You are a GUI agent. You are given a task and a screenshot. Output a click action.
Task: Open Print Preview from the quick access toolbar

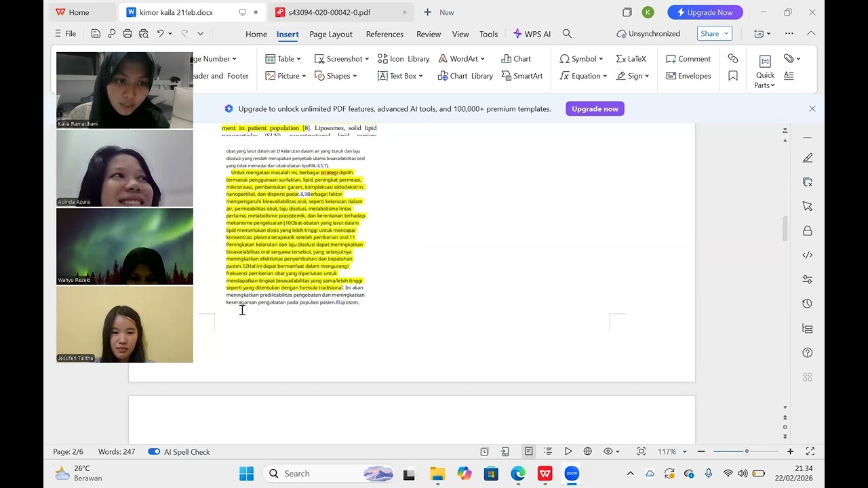tap(144, 33)
